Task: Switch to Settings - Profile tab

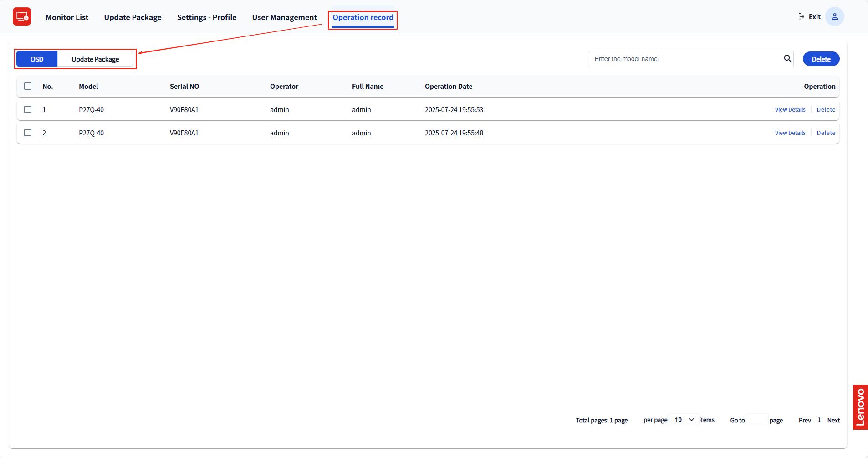Action: click(207, 17)
